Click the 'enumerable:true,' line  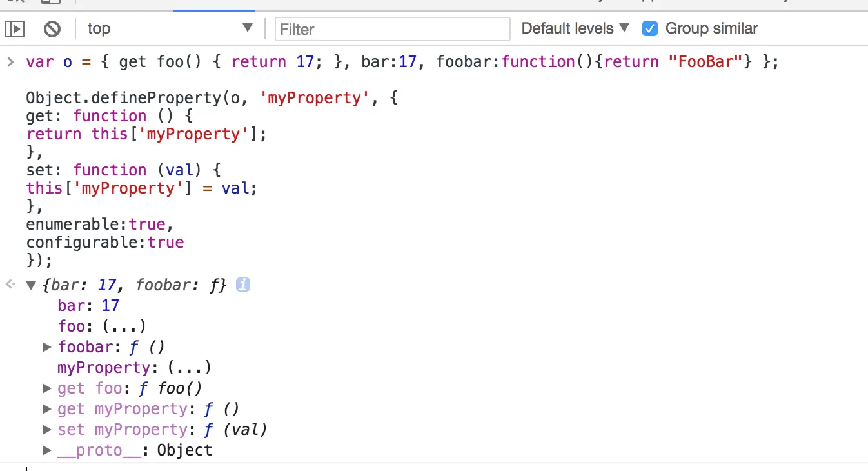coord(100,225)
